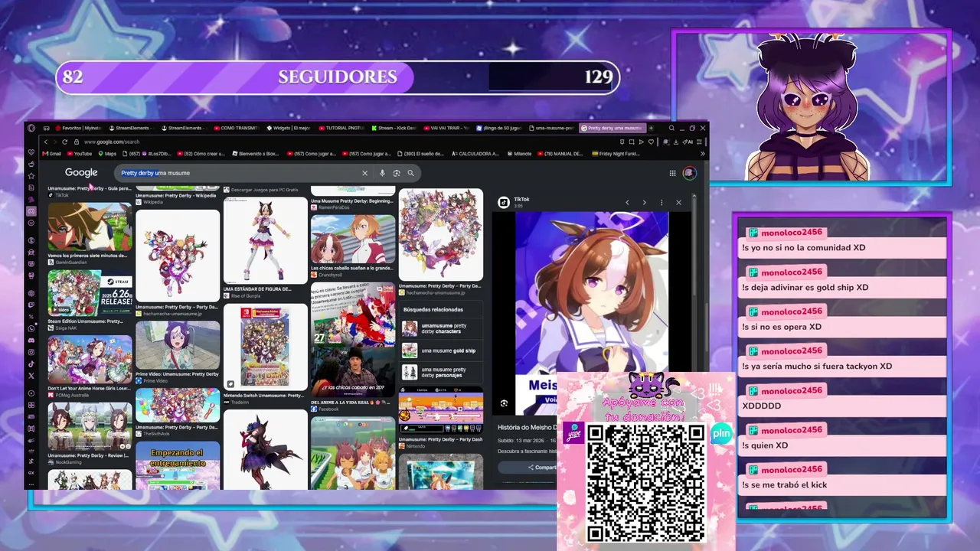
Task: Open Instagram in the browser sidebar
Action: [x=31, y=352]
